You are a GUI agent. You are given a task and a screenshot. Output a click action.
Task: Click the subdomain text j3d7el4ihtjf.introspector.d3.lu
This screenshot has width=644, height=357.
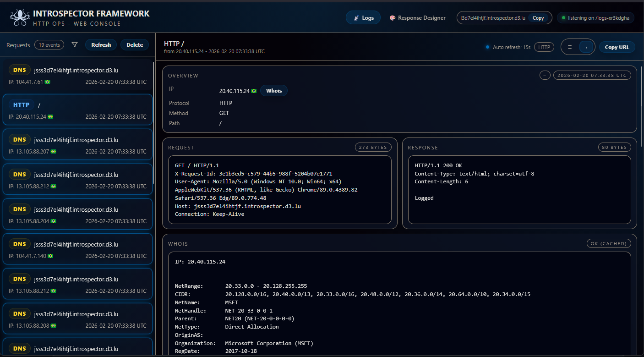click(x=492, y=18)
